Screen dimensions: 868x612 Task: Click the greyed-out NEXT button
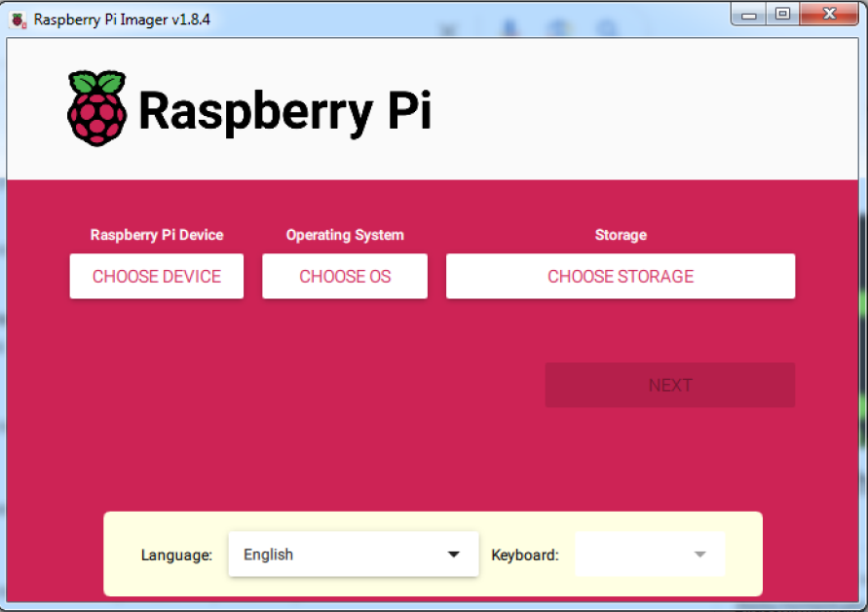click(669, 385)
